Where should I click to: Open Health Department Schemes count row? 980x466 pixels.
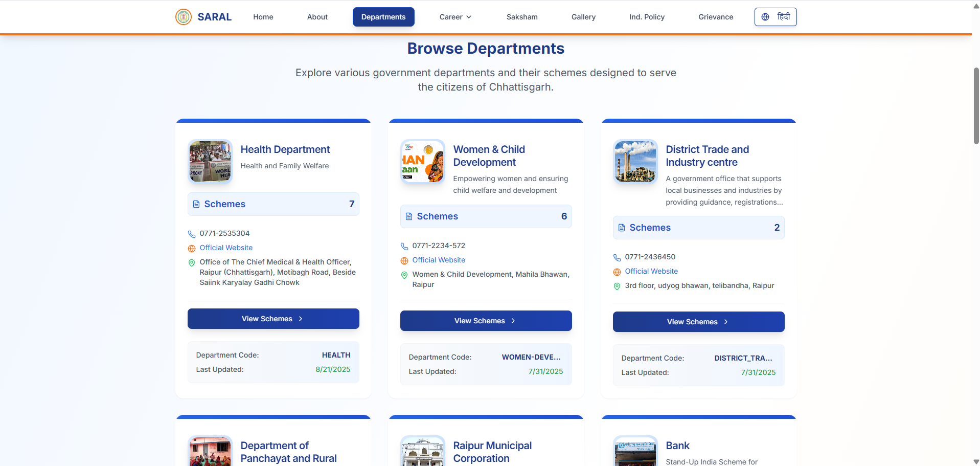pos(274,204)
